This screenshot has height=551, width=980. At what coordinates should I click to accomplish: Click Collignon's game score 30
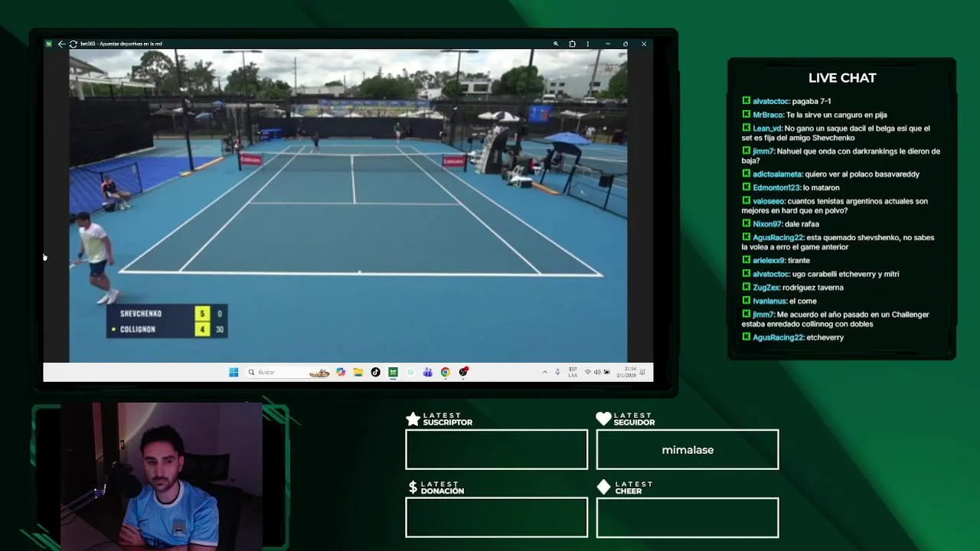click(219, 329)
